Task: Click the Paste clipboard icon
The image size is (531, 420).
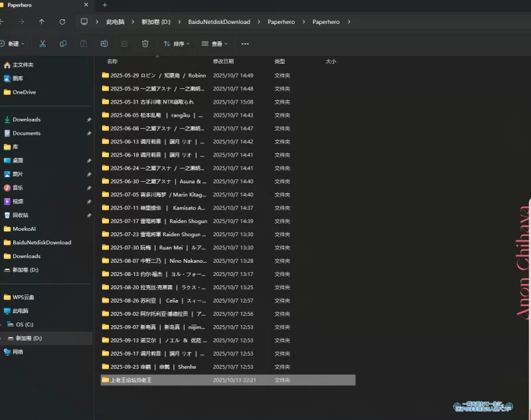Action: pyautogui.click(x=84, y=44)
